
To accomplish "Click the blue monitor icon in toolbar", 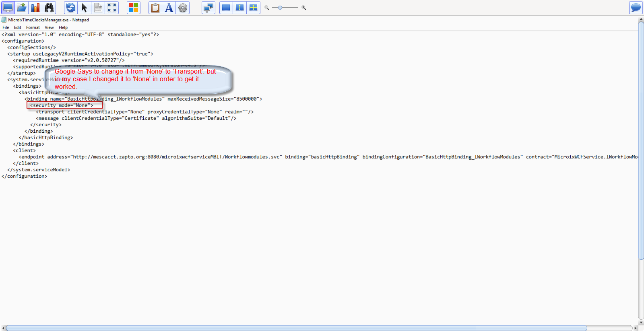I will 8,8.
